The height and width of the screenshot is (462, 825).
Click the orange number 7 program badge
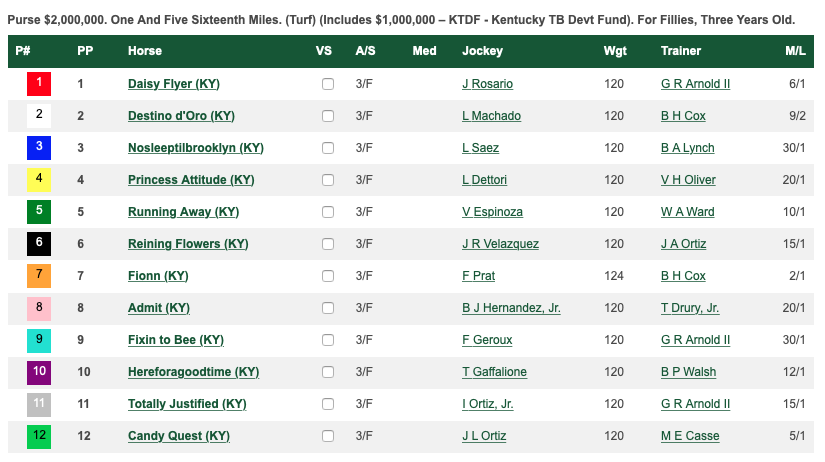[39, 276]
